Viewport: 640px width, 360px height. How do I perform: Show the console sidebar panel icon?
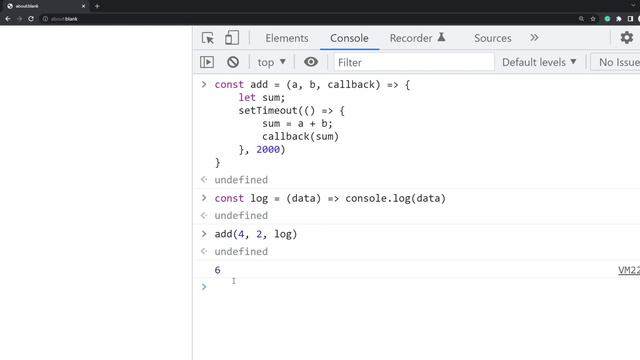(x=207, y=62)
